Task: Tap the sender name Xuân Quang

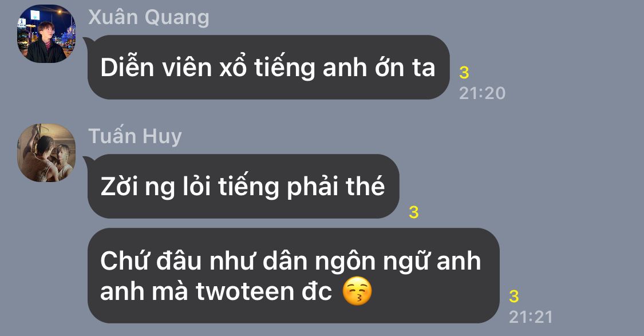Action: point(149,17)
